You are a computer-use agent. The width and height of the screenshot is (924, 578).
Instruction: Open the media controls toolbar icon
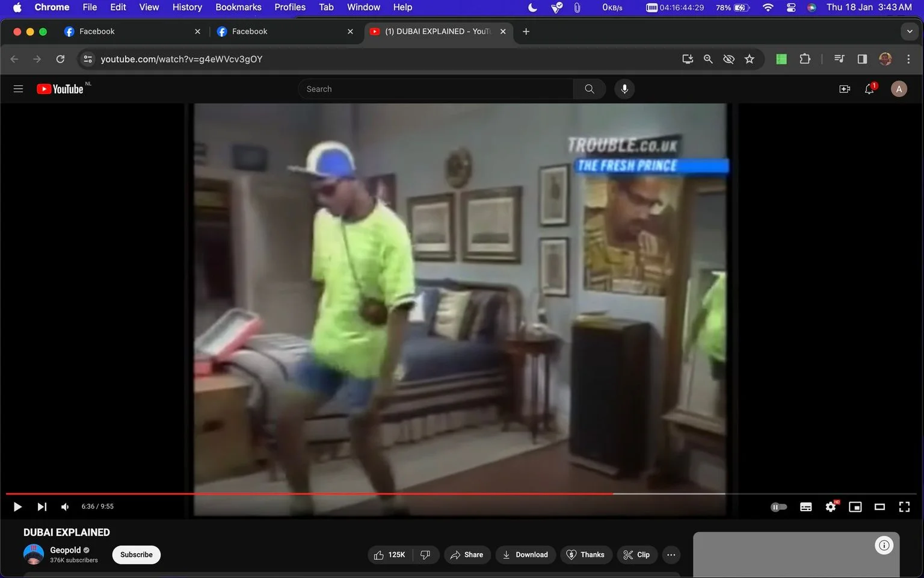[x=839, y=59]
